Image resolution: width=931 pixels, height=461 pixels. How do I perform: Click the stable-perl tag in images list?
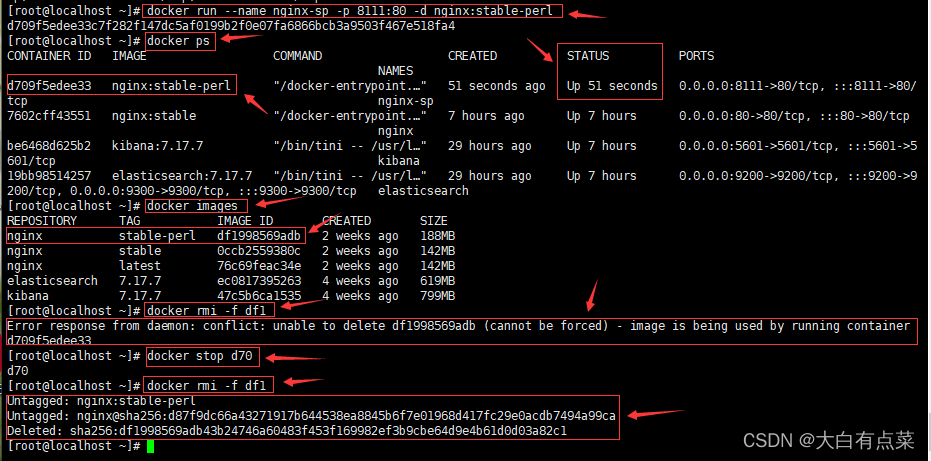pyautogui.click(x=157, y=236)
